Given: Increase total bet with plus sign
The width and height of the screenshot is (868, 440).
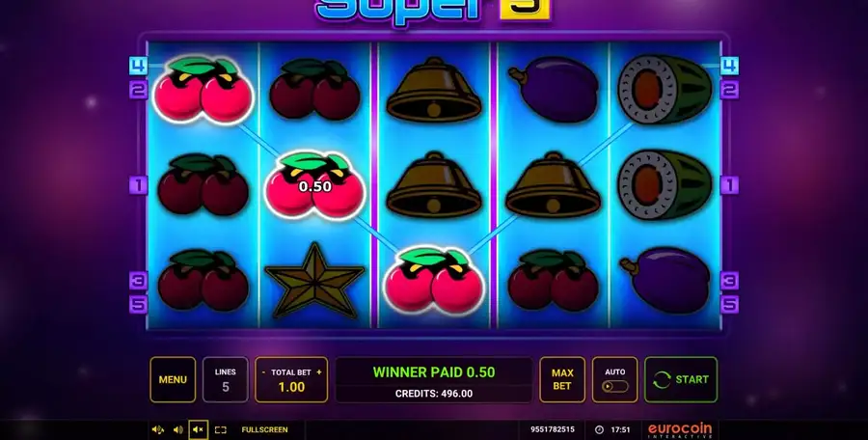Looking at the screenshot, I should click(319, 372).
